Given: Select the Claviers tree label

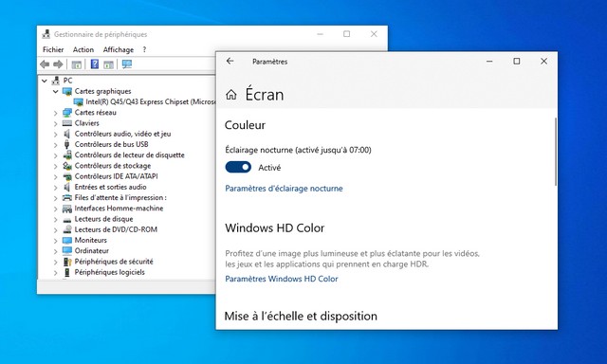Looking at the screenshot, I should coord(86,123).
